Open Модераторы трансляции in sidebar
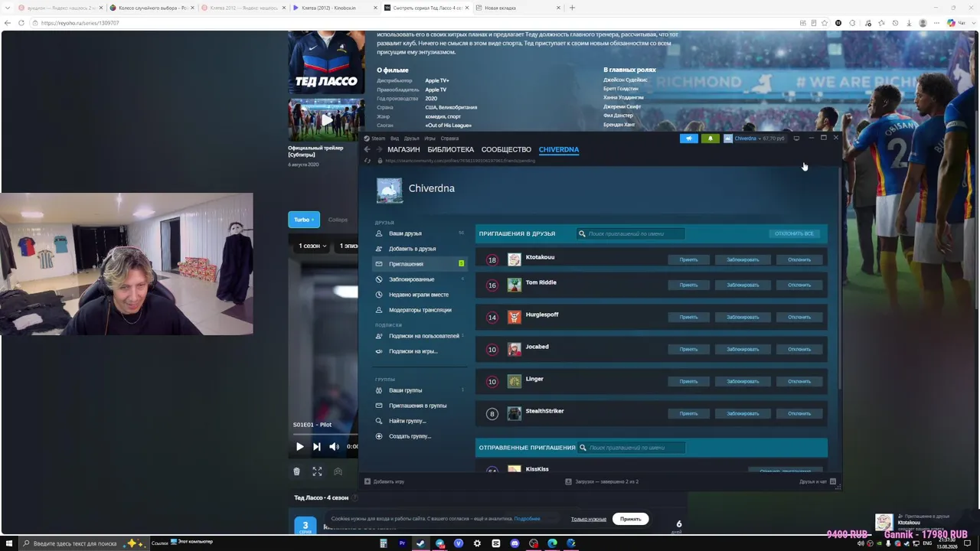Viewport: 980px width, 551px height. 420,310
